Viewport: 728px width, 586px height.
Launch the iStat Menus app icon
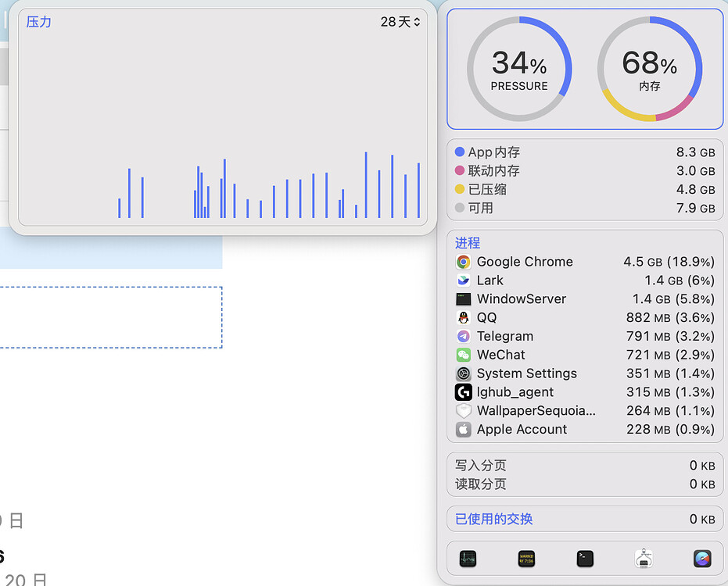pyautogui.click(x=702, y=559)
